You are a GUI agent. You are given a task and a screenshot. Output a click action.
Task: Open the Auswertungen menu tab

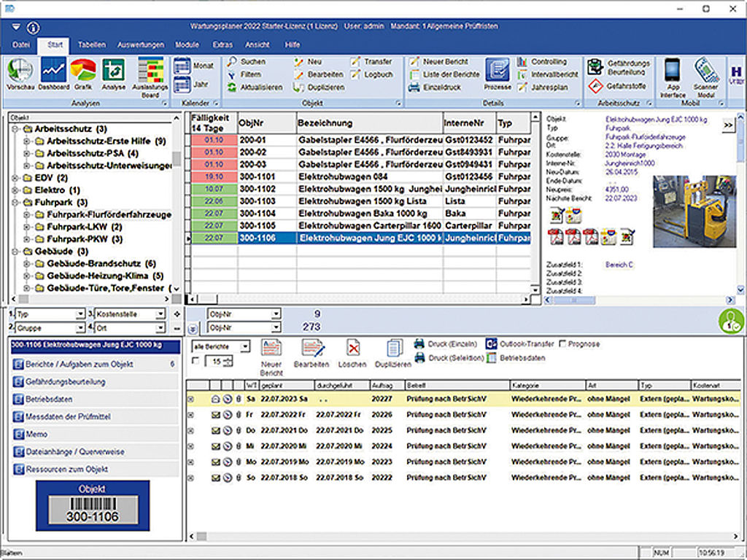pos(141,44)
